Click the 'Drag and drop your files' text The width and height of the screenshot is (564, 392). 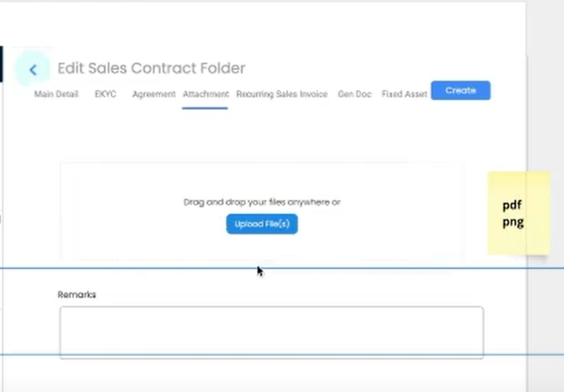point(262,203)
